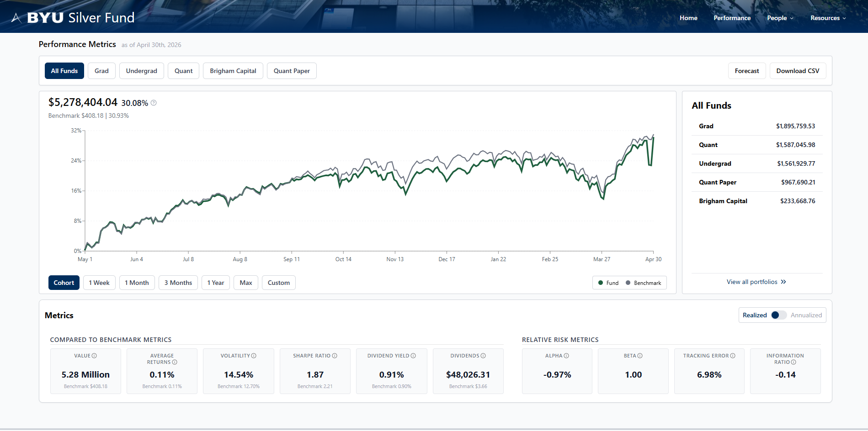
Task: Select the 1 Week time range
Action: pos(99,283)
